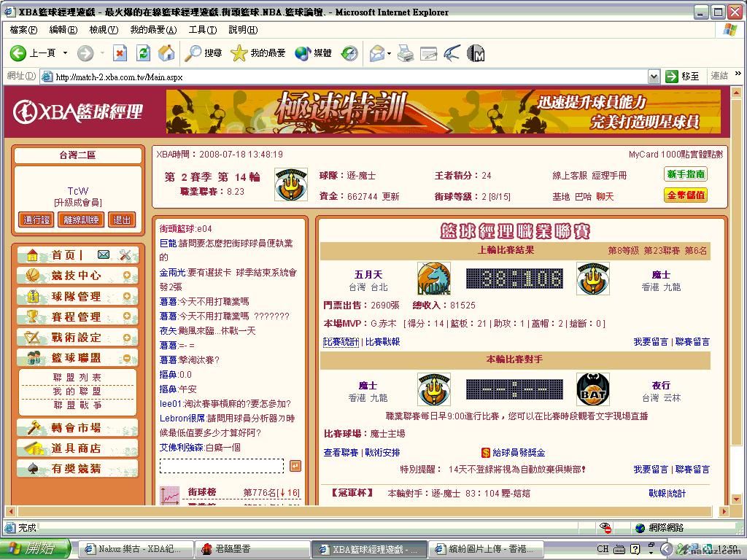The width and height of the screenshot is (747, 560).
Task: Open the 我的最愛 menu
Action: coord(153,30)
